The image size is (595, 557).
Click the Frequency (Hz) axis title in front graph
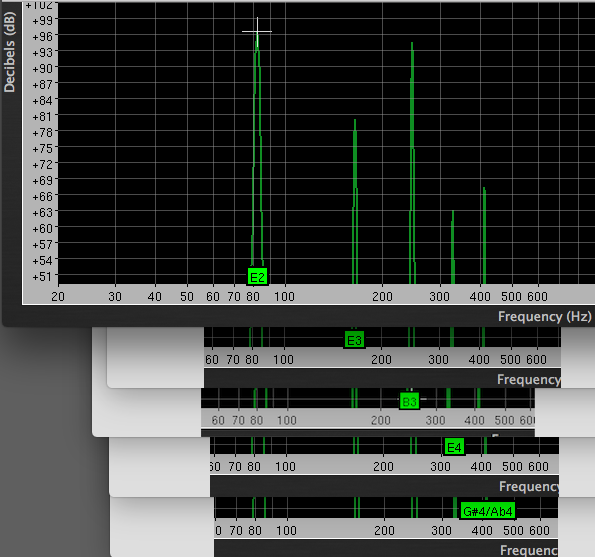[545, 316]
